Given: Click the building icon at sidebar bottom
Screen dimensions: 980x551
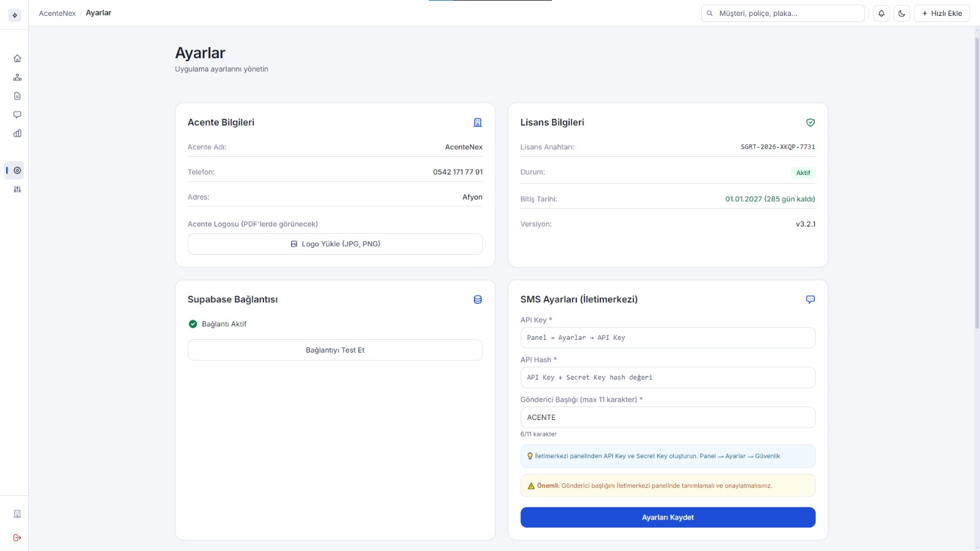Looking at the screenshot, I should coord(17,514).
